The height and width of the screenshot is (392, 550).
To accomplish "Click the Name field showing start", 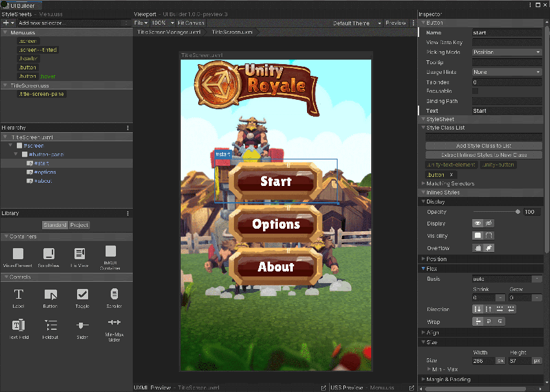I will 507,32.
